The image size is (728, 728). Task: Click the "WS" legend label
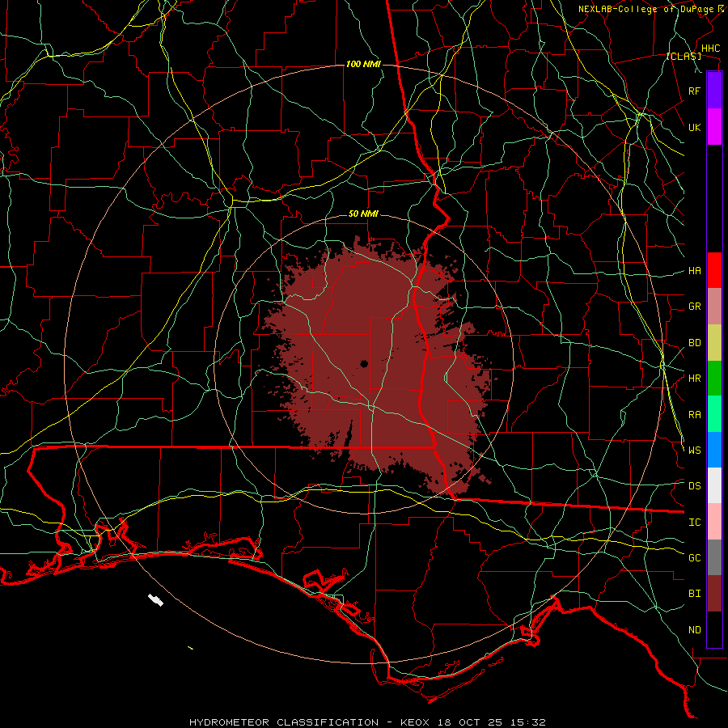point(695,451)
